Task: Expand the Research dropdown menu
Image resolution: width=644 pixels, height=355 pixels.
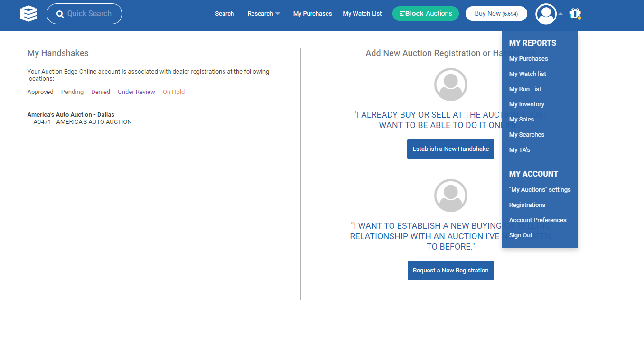Action: pos(263,13)
